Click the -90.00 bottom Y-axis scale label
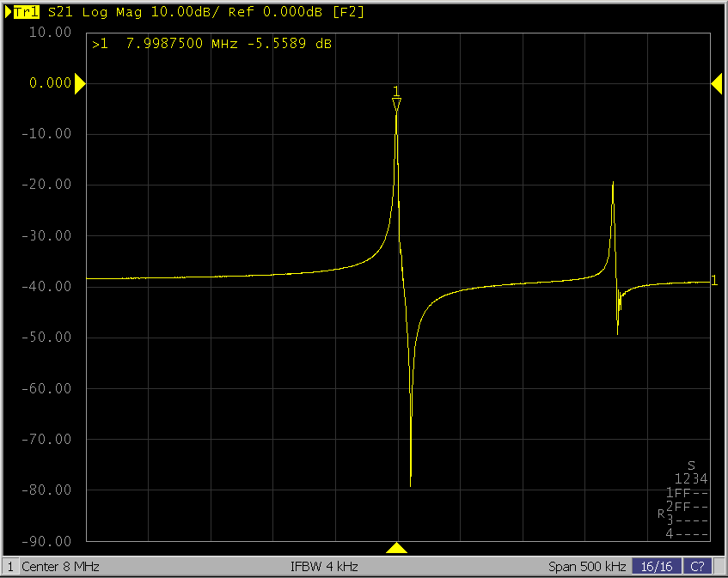Viewport: 728px width, 578px height. pos(50,541)
